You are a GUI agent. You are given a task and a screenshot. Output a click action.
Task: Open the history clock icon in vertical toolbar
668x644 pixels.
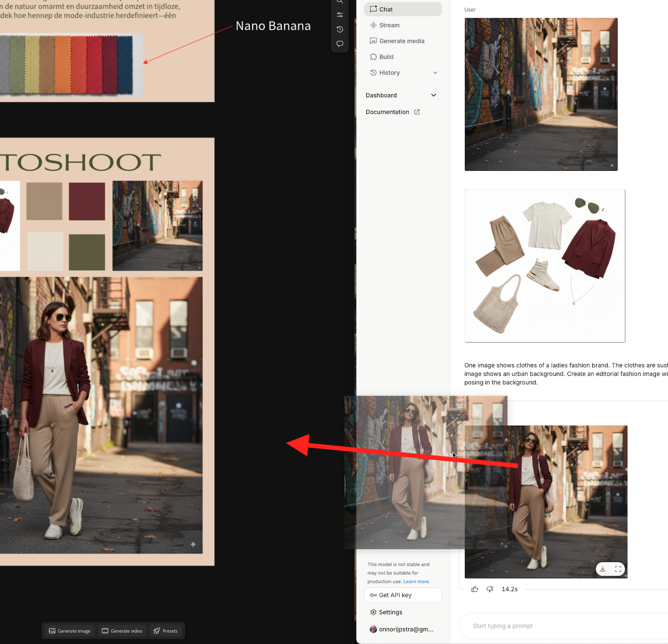(x=340, y=29)
